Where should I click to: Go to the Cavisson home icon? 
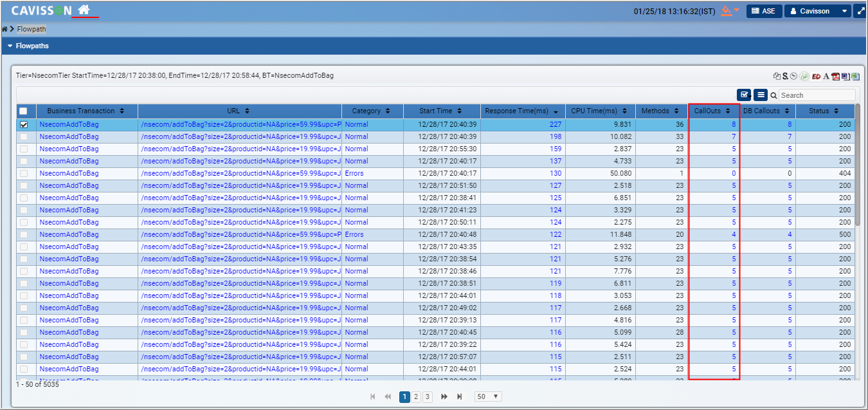pyautogui.click(x=84, y=10)
